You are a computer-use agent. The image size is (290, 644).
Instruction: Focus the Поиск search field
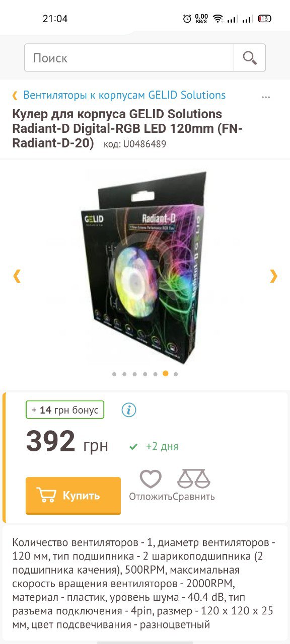click(129, 58)
